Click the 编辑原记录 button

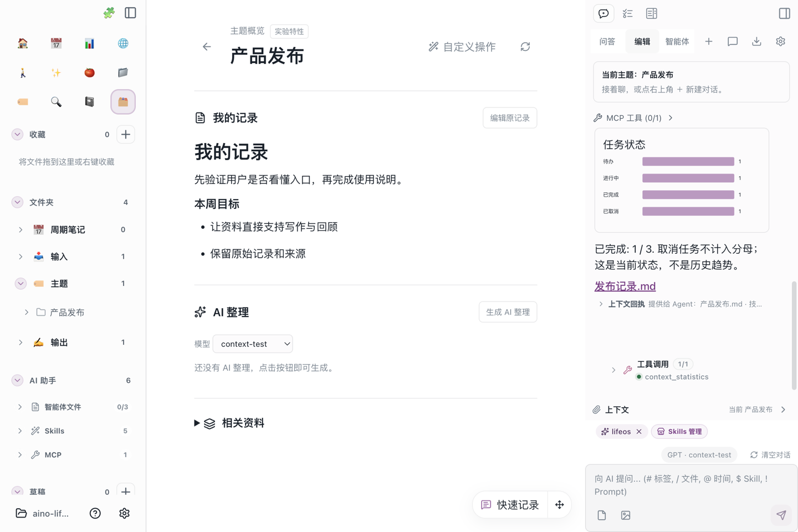[510, 118]
